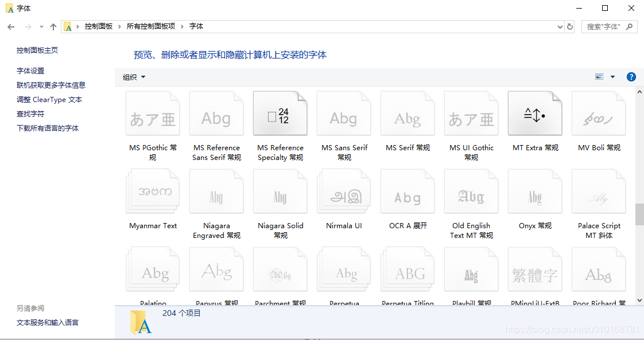Click the scrollbar down arrow
The width and height of the screenshot is (644, 340).
point(639,300)
